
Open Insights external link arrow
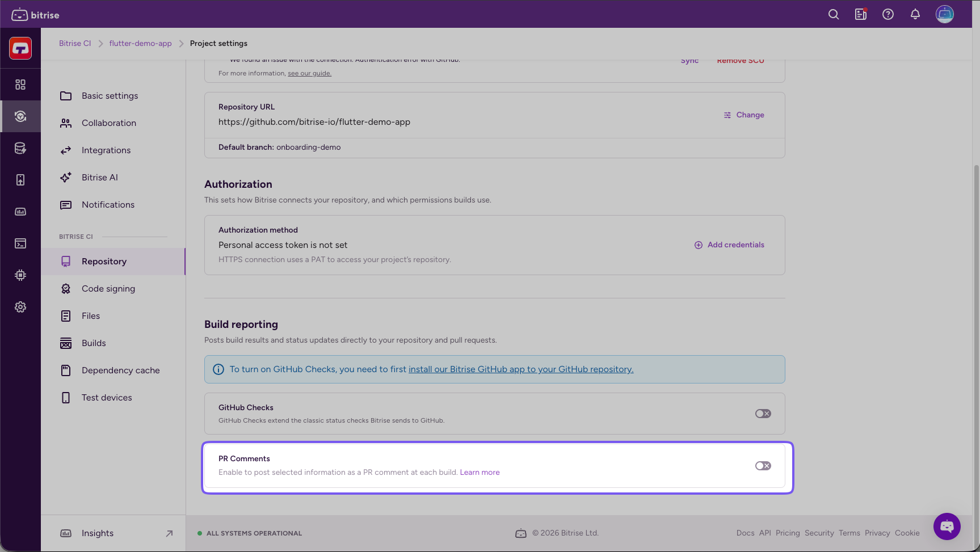pos(169,533)
